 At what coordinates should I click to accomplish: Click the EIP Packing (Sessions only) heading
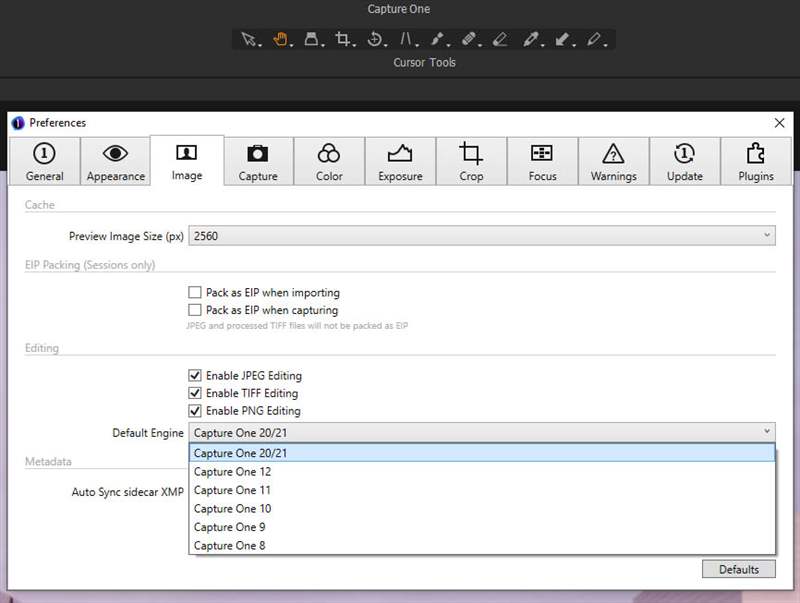90,265
